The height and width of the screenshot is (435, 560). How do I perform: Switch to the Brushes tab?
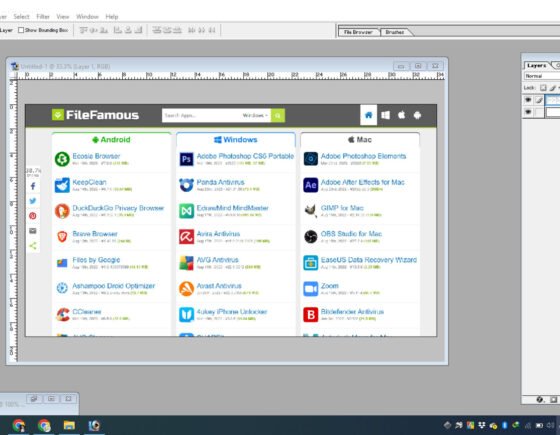395,32
